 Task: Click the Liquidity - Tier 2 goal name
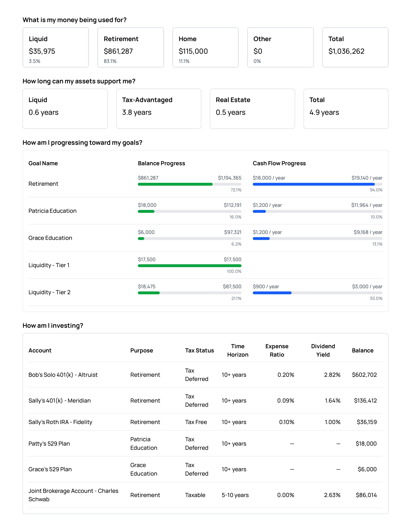click(49, 292)
